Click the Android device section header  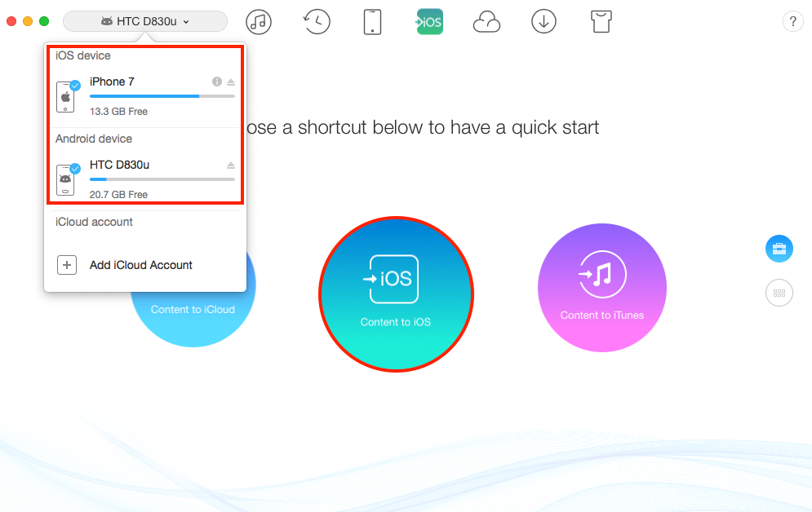tap(94, 139)
